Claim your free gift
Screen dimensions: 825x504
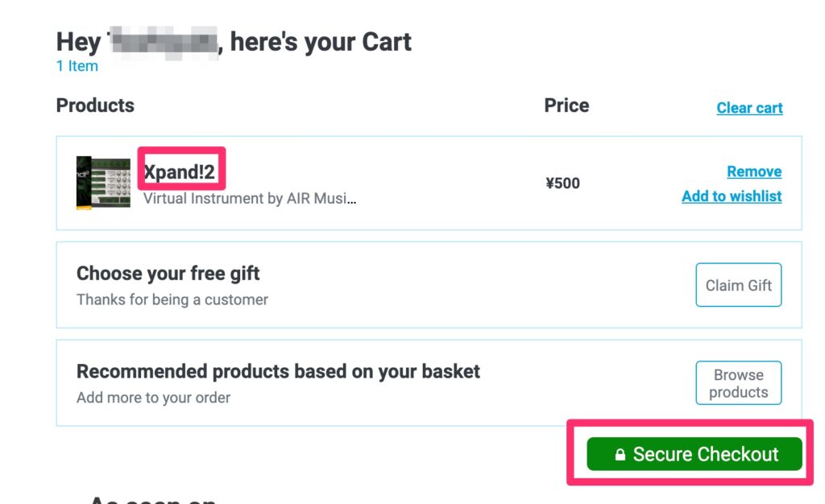coord(738,284)
